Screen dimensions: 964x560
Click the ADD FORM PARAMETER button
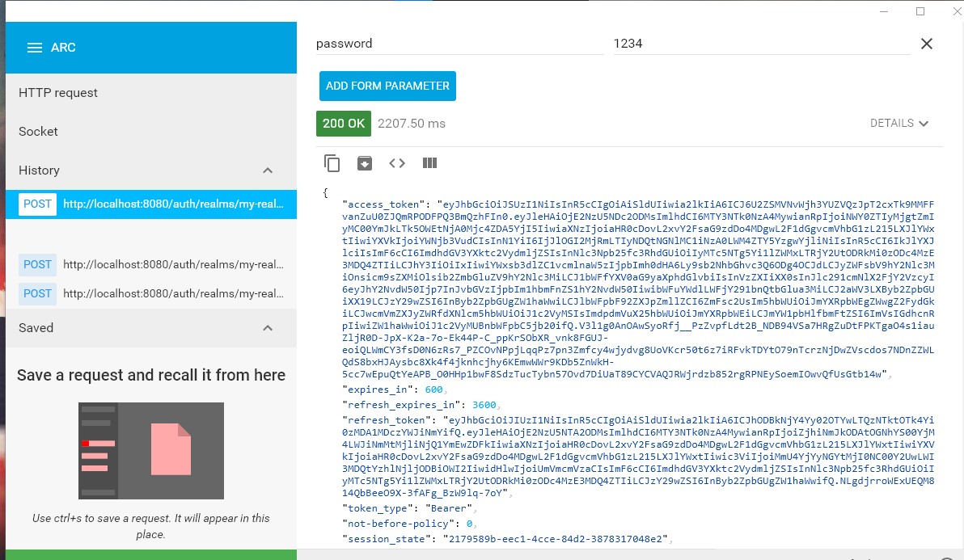(x=387, y=85)
